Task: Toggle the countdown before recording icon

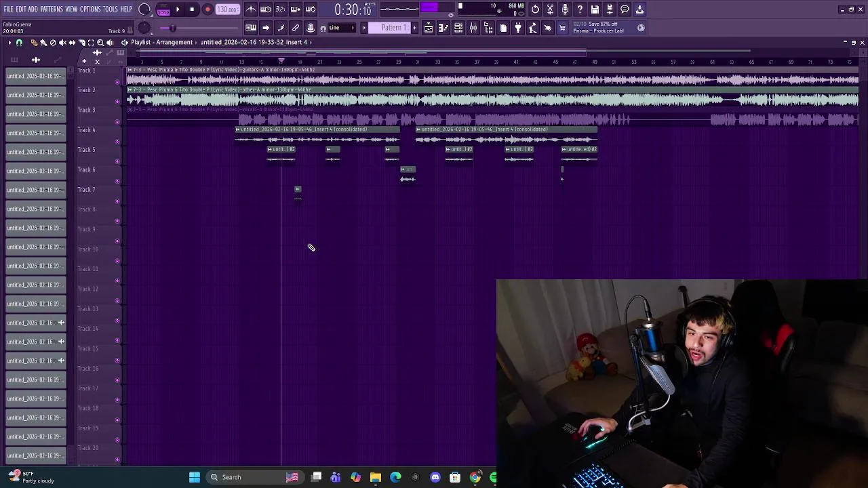Action: (x=280, y=9)
